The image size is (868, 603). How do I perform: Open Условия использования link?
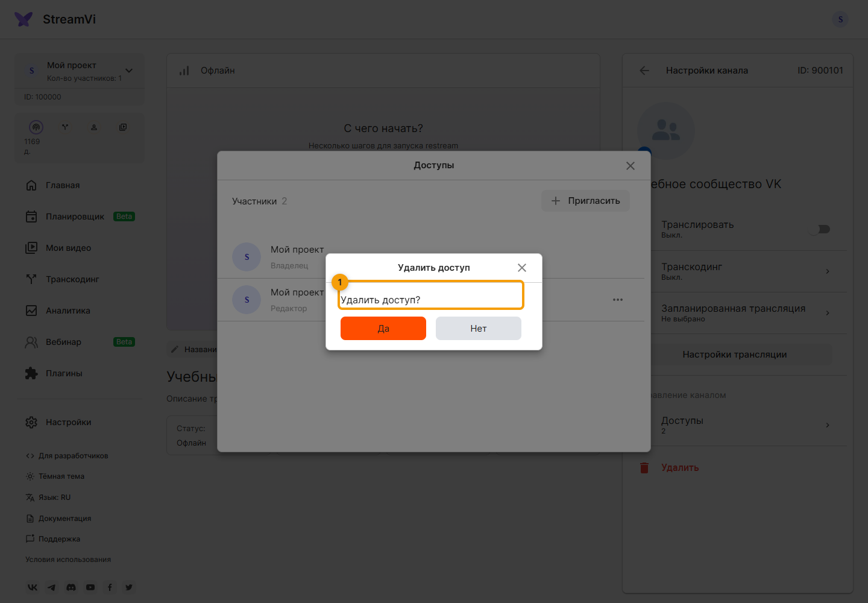point(68,560)
